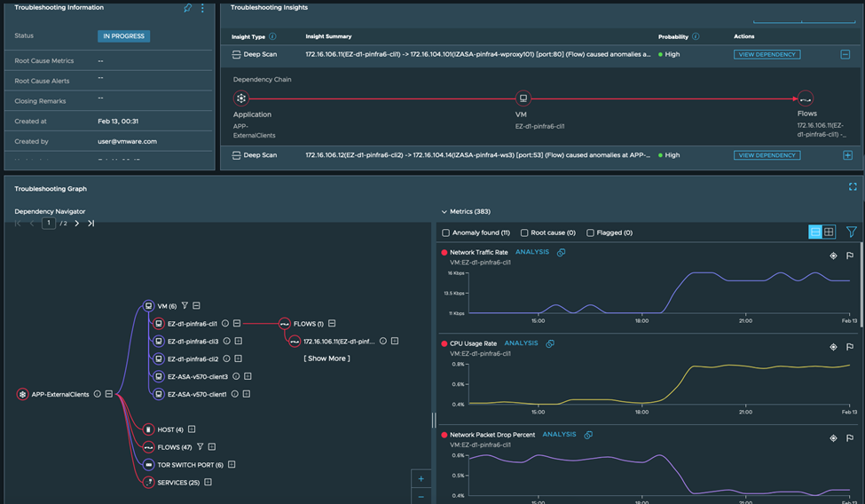This screenshot has width=865, height=504.
Task: Zoom in the dependency graph with plus button
Action: 421,479
